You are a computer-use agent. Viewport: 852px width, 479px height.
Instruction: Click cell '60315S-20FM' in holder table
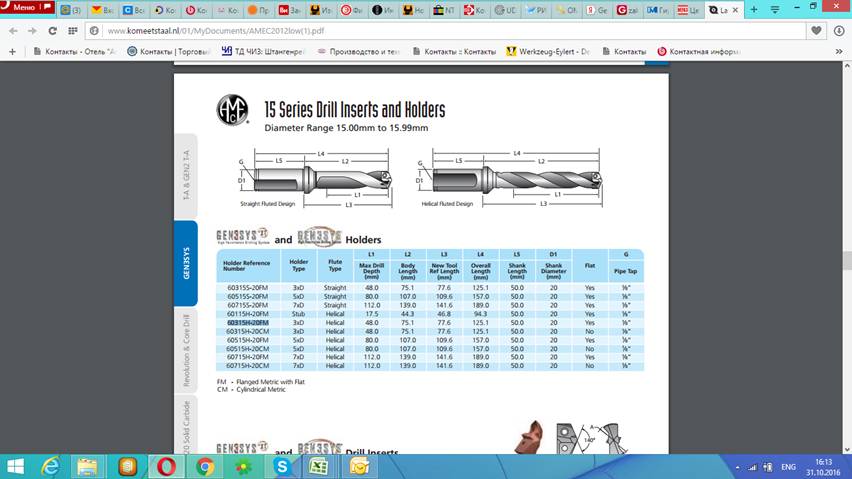[x=247, y=288]
